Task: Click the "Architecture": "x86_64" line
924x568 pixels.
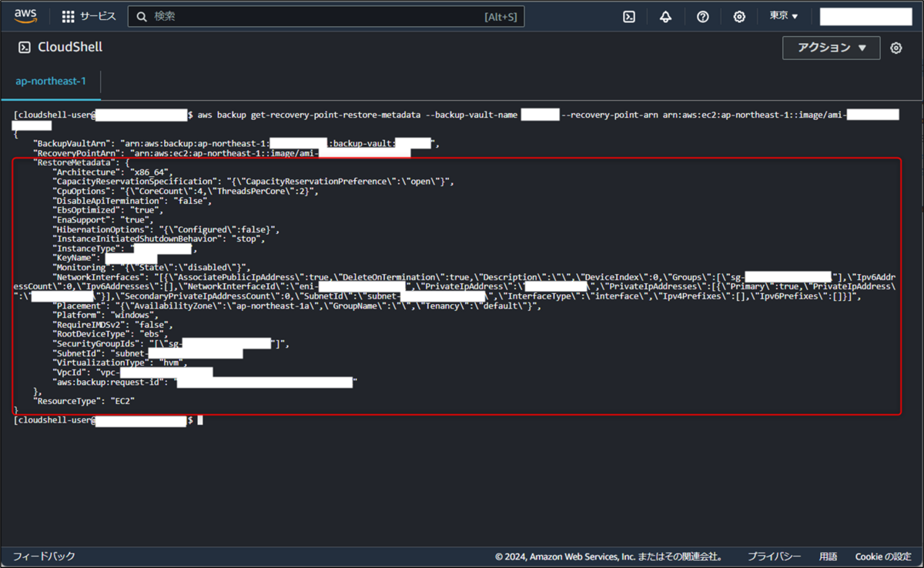Action: click(113, 172)
